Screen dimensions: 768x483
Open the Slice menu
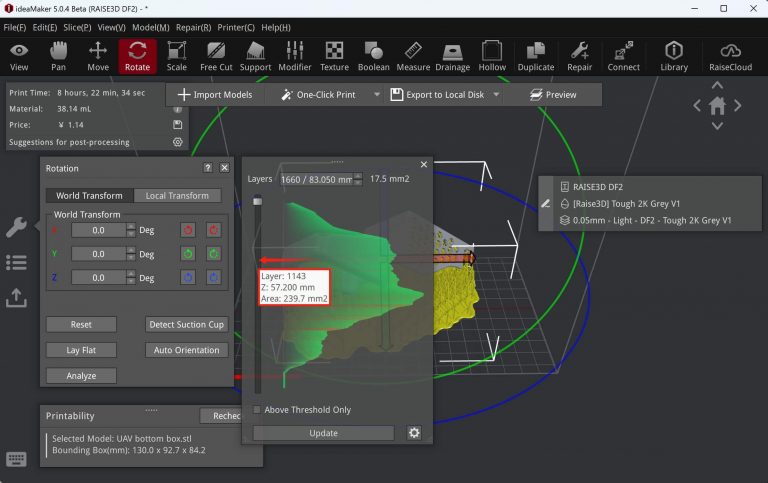(x=77, y=27)
